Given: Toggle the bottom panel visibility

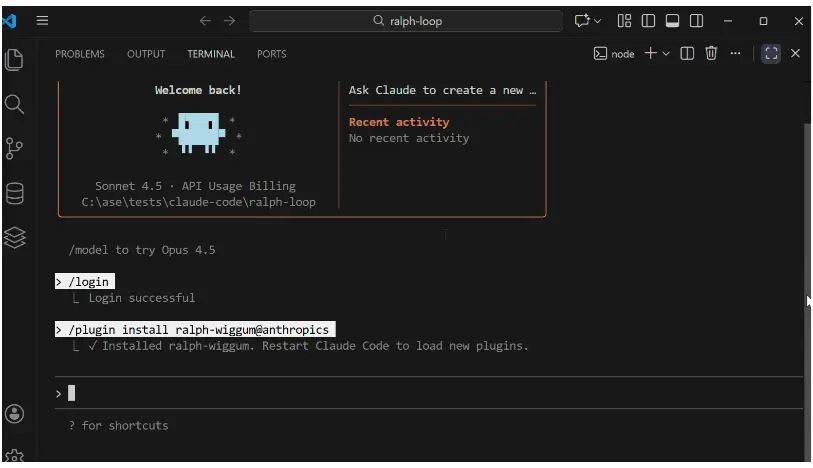Looking at the screenshot, I should tap(672, 21).
